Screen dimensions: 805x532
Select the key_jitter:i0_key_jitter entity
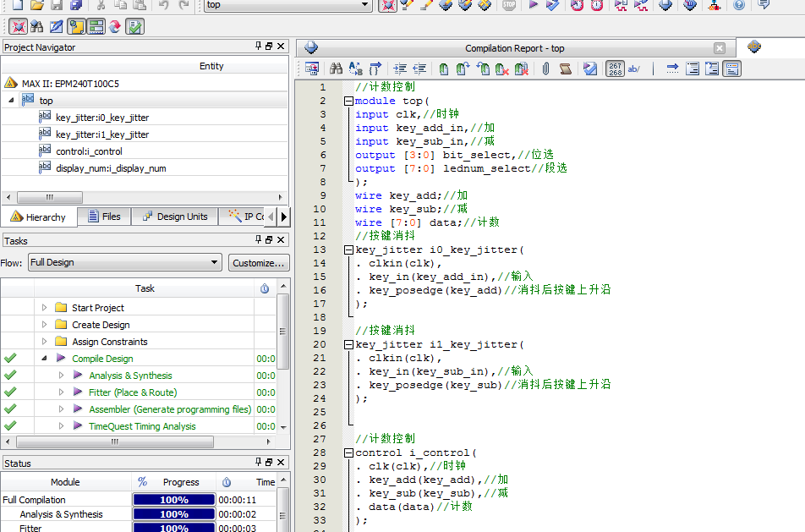pyautogui.click(x=102, y=118)
